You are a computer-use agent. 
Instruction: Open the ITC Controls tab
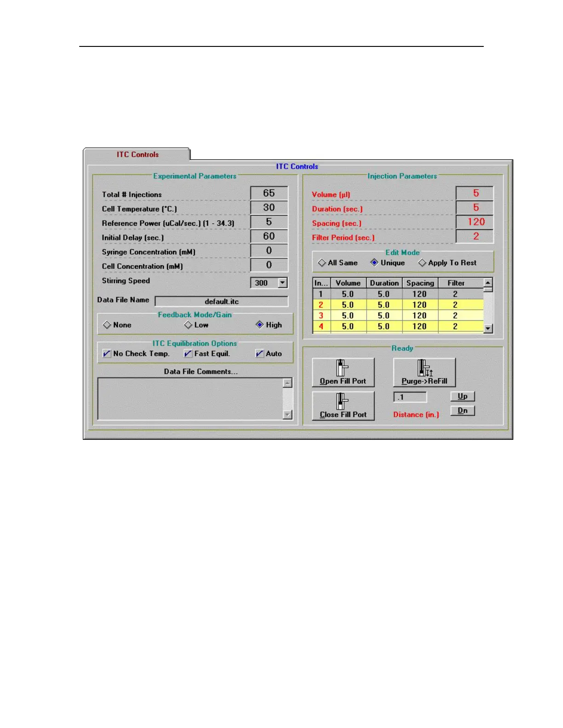click(137, 154)
